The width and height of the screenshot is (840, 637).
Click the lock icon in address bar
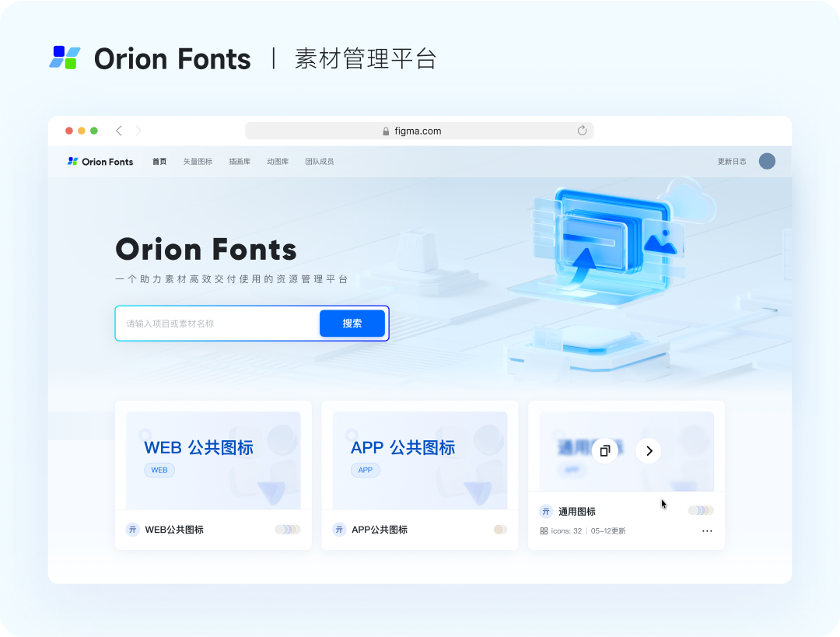(386, 131)
